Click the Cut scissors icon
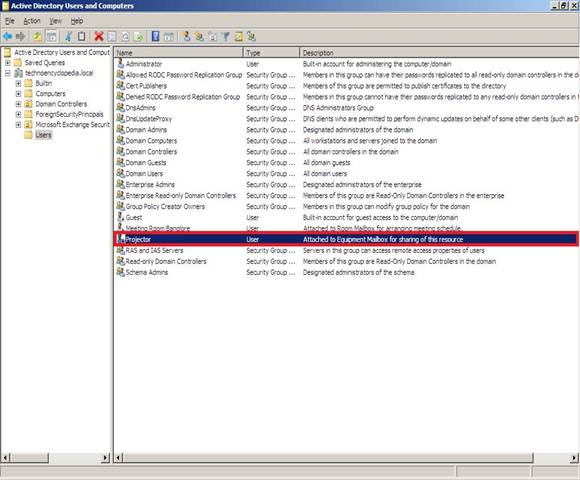Screen dimensions: 580x480 click(x=68, y=36)
